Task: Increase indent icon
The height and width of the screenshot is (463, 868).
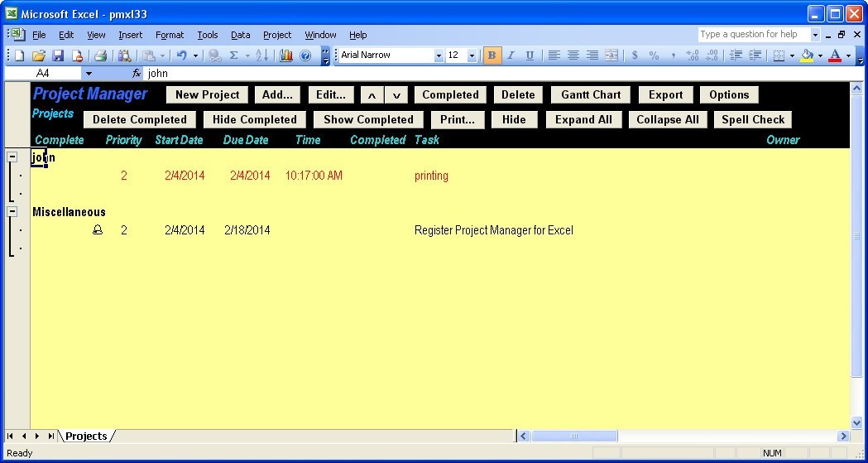Action: click(x=755, y=55)
